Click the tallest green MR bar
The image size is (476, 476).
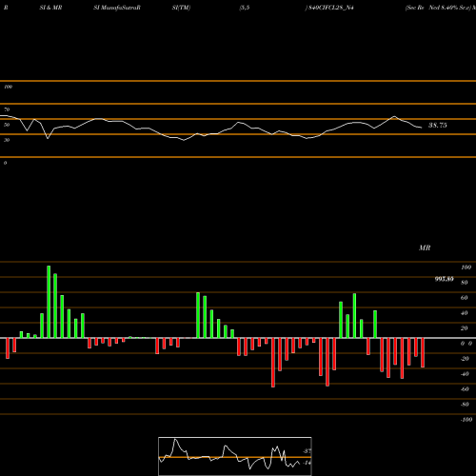[49, 302]
